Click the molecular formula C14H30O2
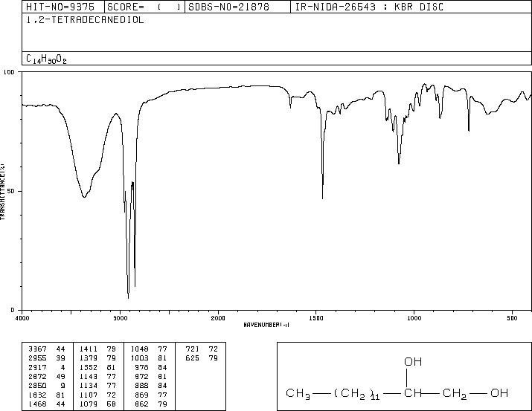This screenshot has width=532, height=411. [46, 59]
